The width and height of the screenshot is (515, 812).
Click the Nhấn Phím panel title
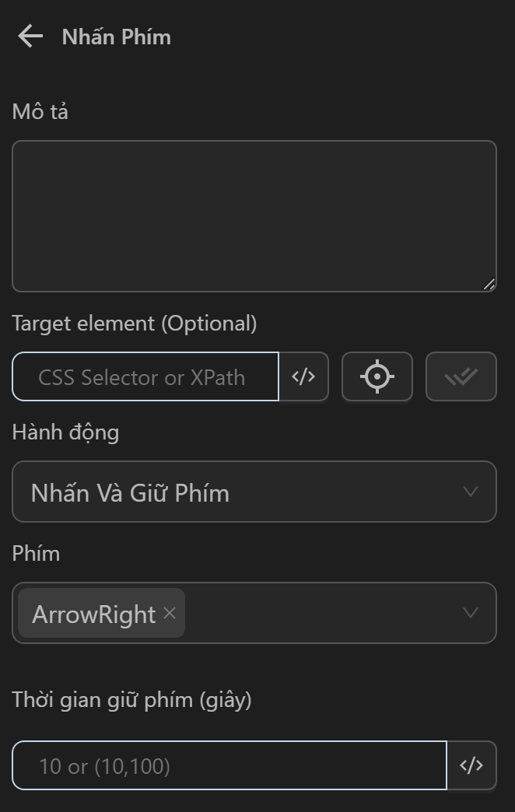[117, 37]
